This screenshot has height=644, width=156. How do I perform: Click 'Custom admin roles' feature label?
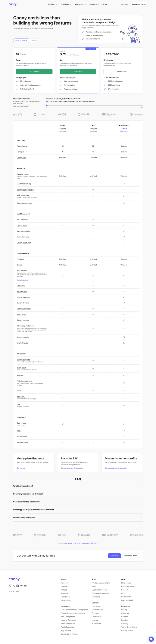tap(24, 243)
